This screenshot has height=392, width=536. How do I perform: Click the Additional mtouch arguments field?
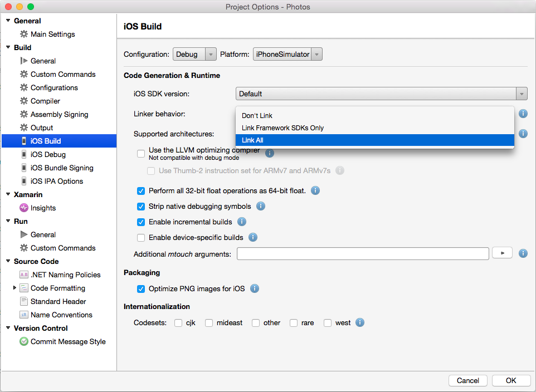[x=362, y=253]
